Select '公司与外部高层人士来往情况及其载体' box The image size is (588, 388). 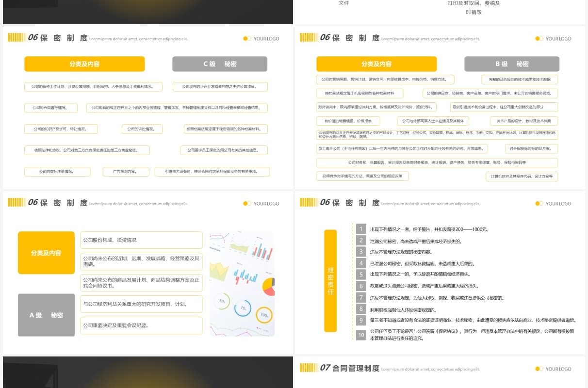coord(434,121)
